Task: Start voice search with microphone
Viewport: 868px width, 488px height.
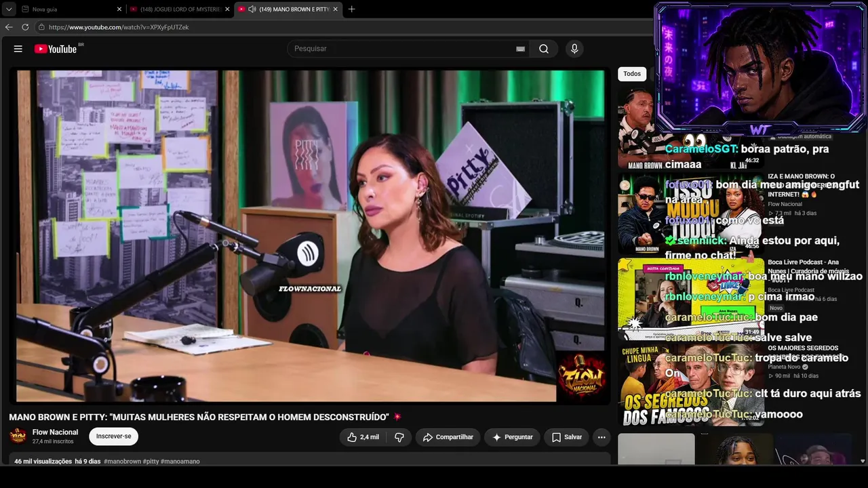Action: pos(574,49)
